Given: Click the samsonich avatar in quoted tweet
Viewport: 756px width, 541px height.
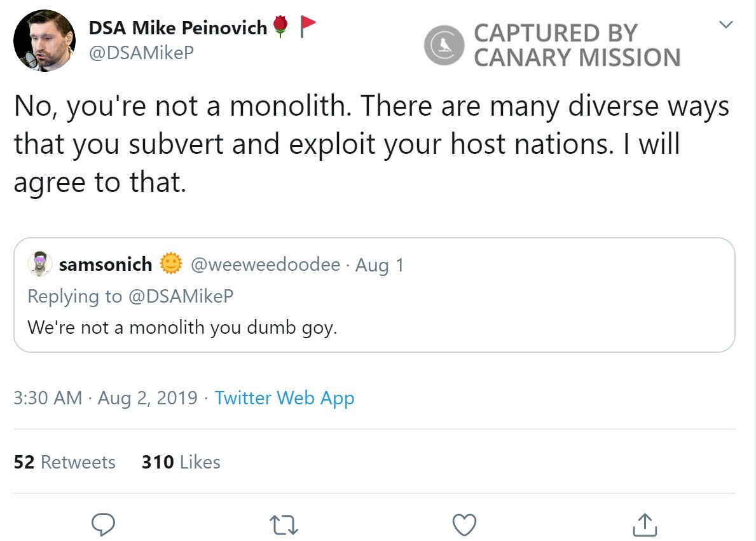Looking at the screenshot, I should click(39, 264).
